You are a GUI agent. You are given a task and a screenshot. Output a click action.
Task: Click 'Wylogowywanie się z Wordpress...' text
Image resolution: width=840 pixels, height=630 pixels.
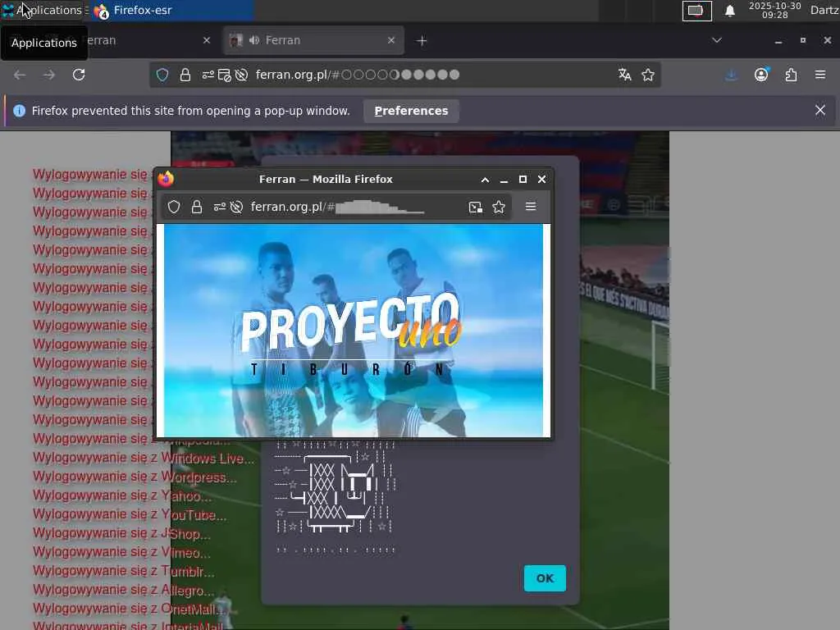[x=135, y=477]
